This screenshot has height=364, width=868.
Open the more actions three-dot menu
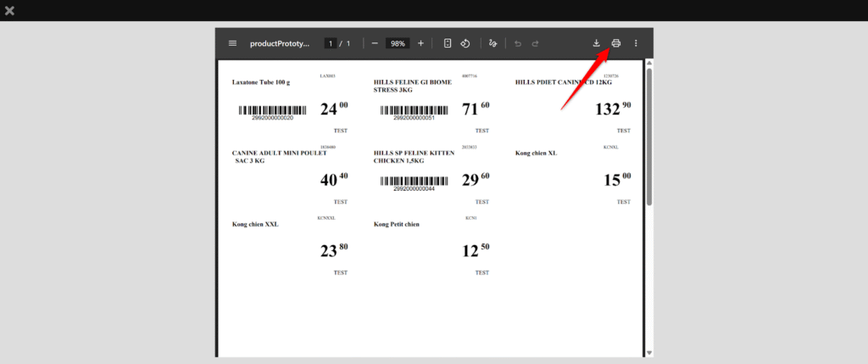(x=636, y=43)
